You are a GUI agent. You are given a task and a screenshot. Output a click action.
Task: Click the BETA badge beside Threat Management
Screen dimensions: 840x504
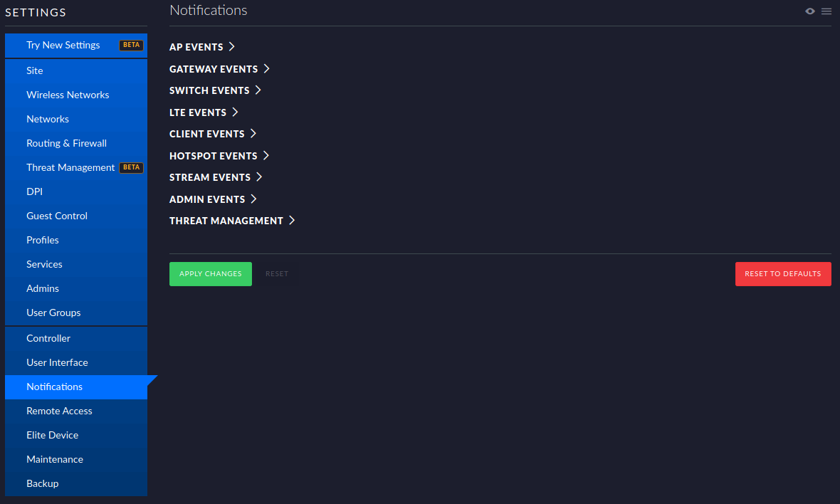point(131,167)
